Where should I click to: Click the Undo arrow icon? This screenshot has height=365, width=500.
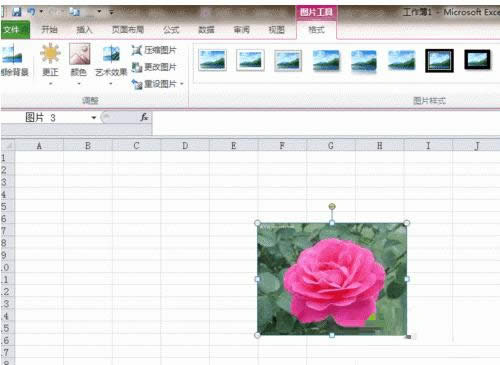(31, 12)
